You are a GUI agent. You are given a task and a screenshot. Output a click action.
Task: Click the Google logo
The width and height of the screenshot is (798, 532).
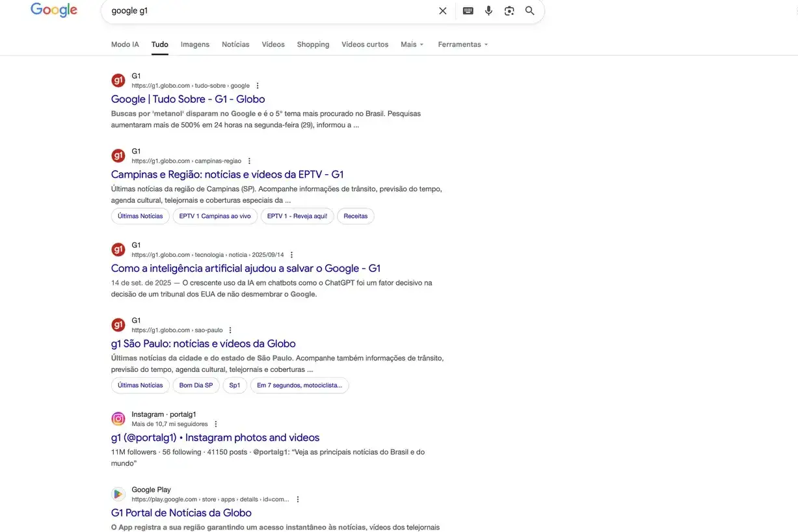click(x=54, y=10)
